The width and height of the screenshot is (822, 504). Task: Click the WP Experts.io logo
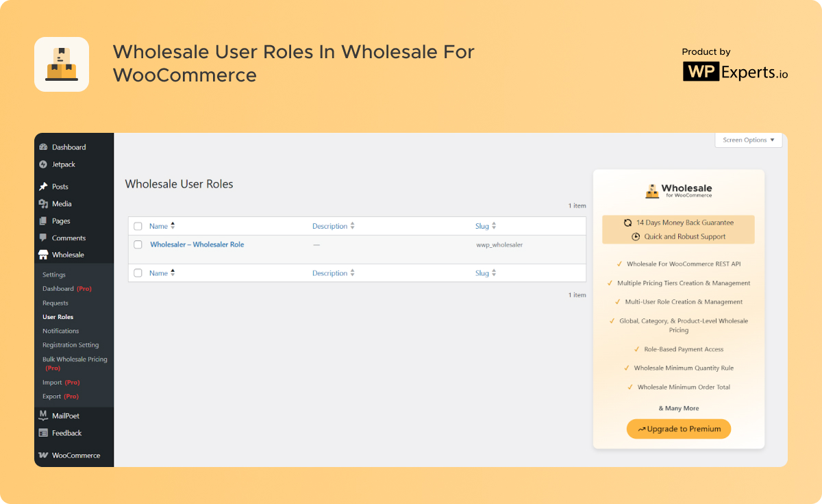pos(735,72)
